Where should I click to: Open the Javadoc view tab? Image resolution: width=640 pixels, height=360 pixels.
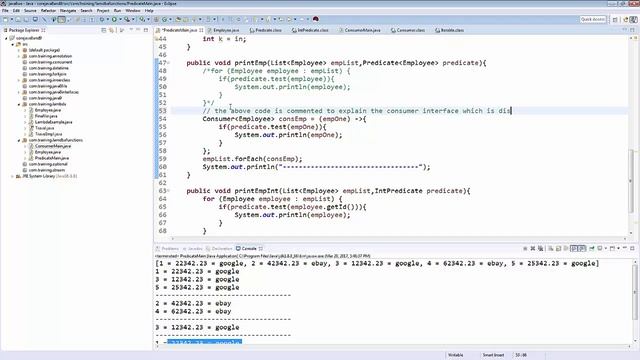click(x=195, y=249)
